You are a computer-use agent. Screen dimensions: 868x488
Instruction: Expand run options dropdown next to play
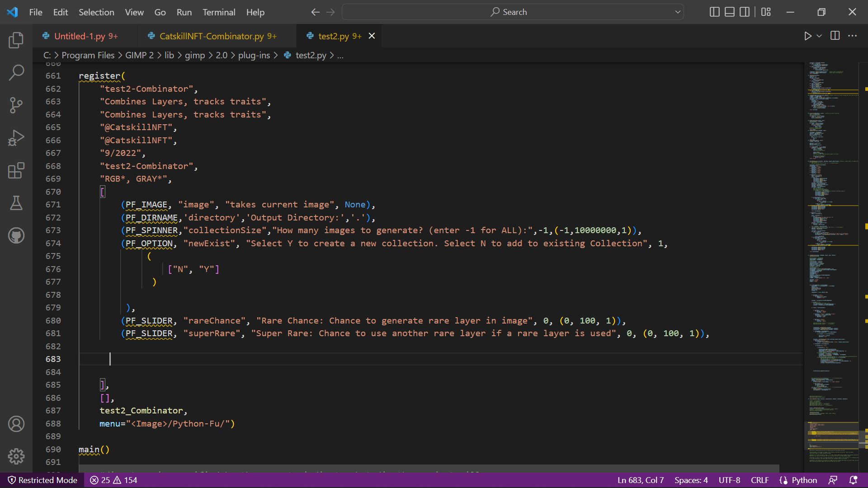819,36
